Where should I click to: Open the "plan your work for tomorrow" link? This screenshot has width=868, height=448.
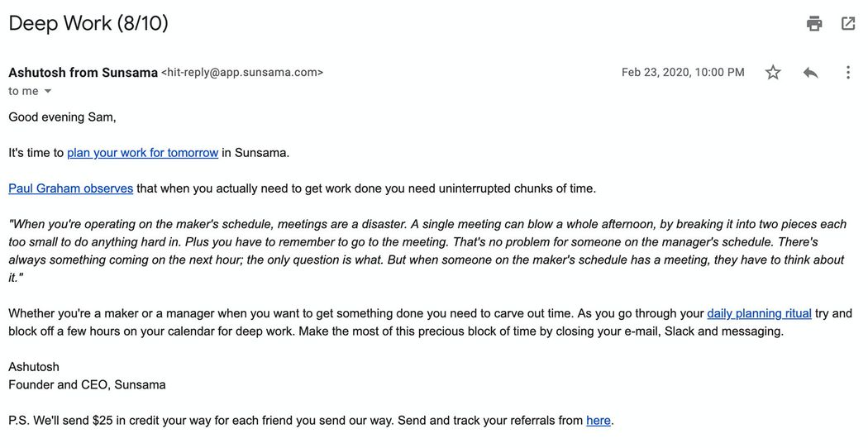[142, 153]
